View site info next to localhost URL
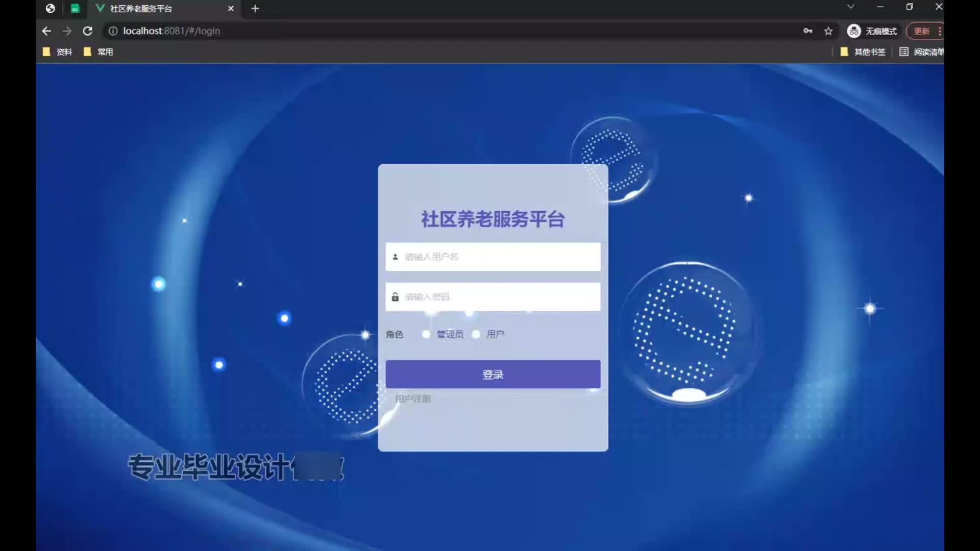 113,31
